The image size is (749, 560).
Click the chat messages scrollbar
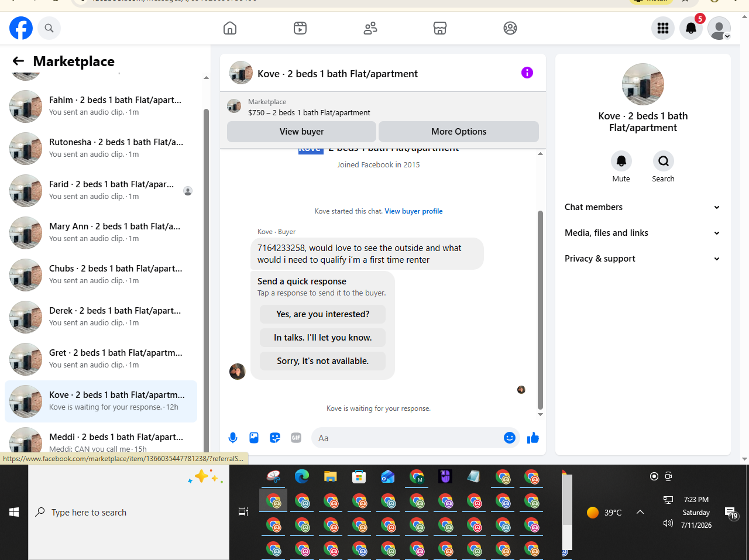[540, 310]
